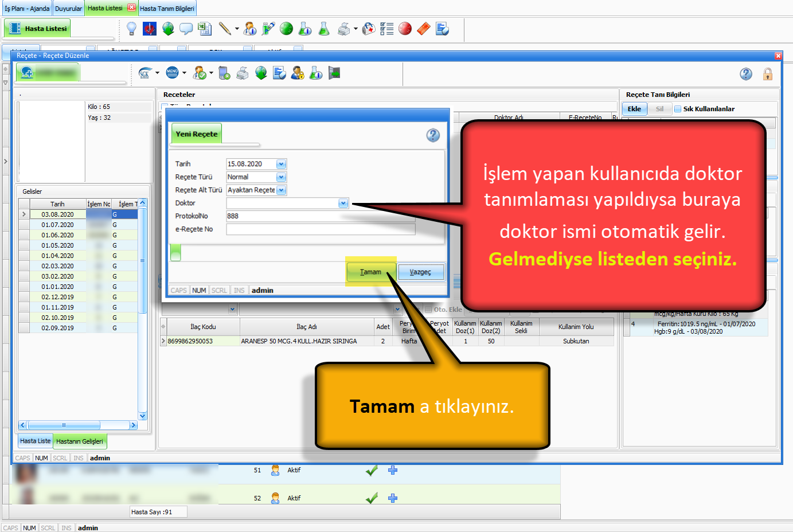Click the Gelişler list horizontal scrollbar thumb
Viewport: 793px width, 532px height.
(64, 425)
